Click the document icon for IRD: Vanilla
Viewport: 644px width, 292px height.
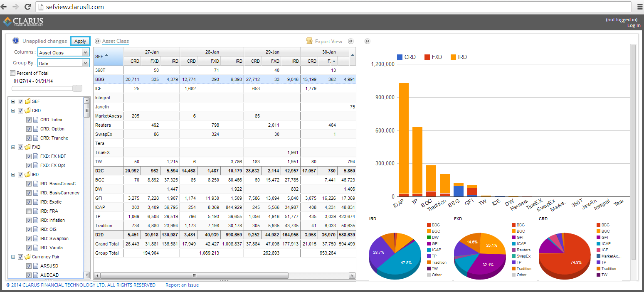[x=36, y=248]
